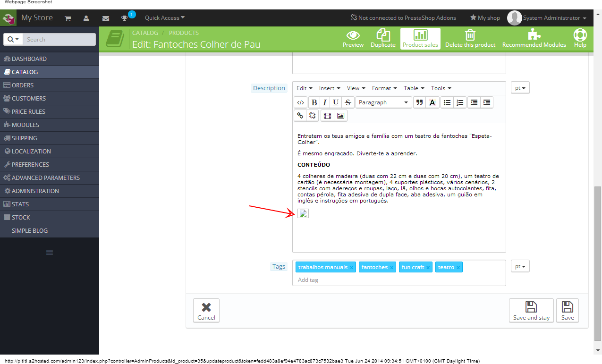Image resolution: width=602 pixels, height=364 pixels.
Task: Insert video media in editor
Action: point(327,115)
